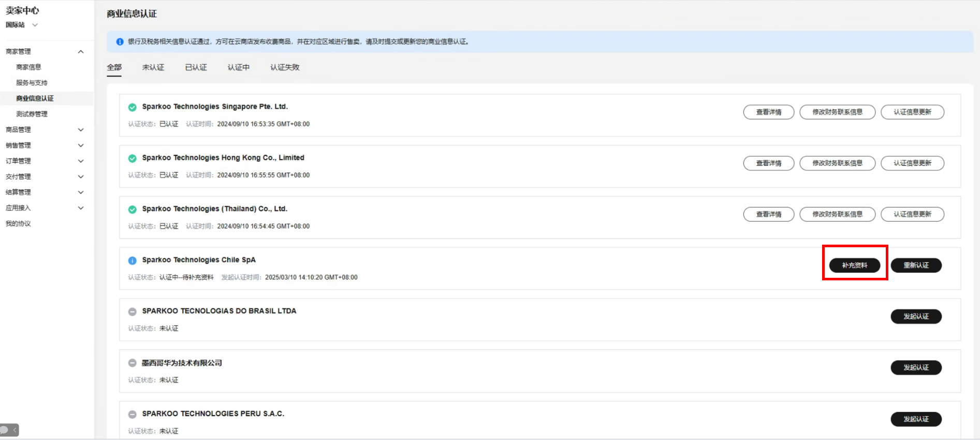This screenshot has height=440, width=980.
Task: Expand the 应用接入 menu section
Action: click(x=81, y=208)
